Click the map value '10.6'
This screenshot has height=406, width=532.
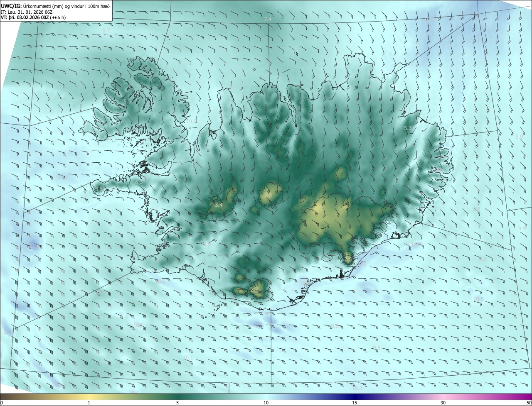click(x=160, y=281)
